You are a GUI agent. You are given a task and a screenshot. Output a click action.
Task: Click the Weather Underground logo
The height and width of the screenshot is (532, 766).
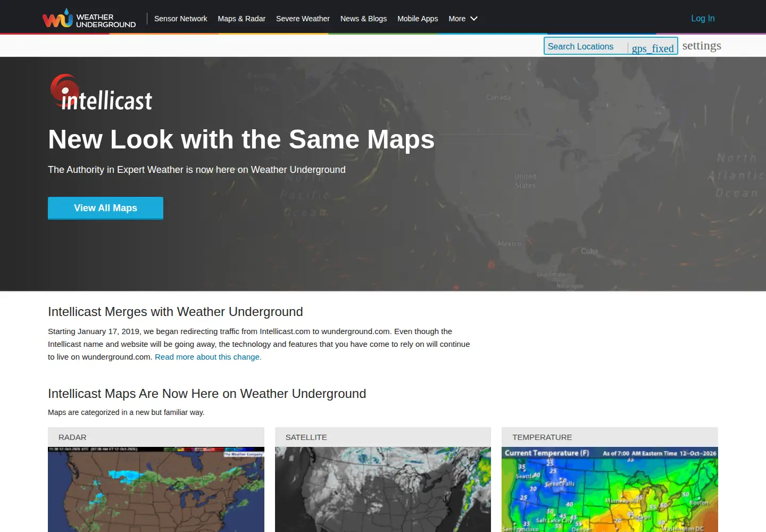click(x=89, y=19)
